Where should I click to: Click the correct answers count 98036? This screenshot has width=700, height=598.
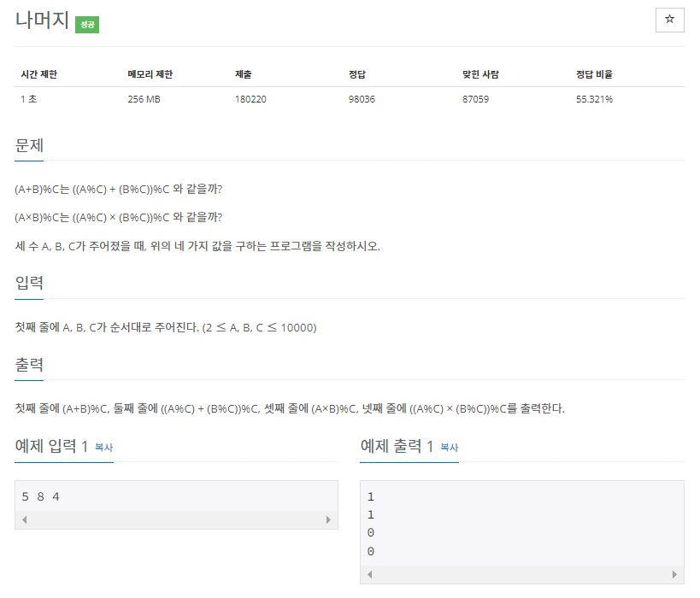point(362,99)
